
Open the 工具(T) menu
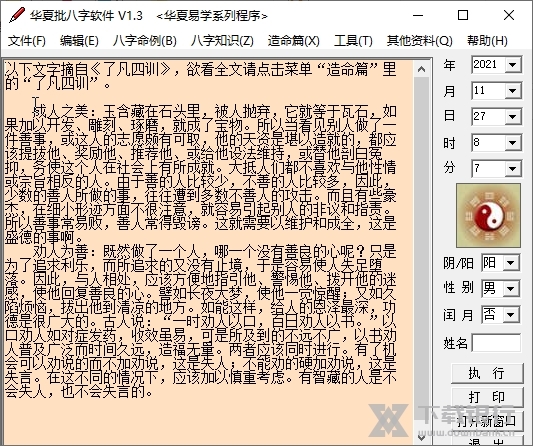pyautogui.click(x=353, y=41)
